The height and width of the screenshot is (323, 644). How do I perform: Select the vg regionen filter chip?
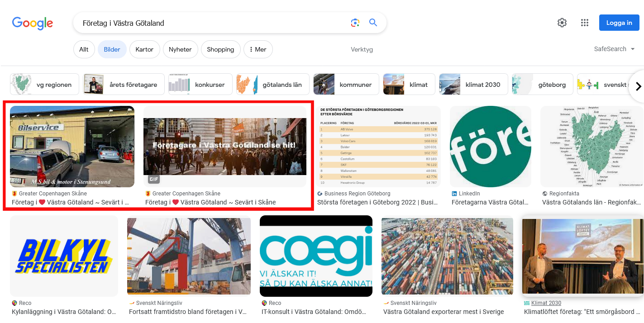[45, 84]
